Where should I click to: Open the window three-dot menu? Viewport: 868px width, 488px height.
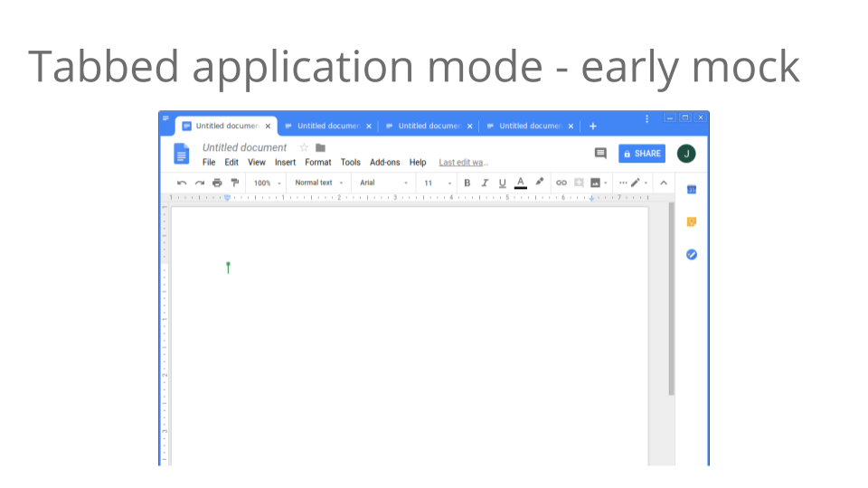point(646,119)
